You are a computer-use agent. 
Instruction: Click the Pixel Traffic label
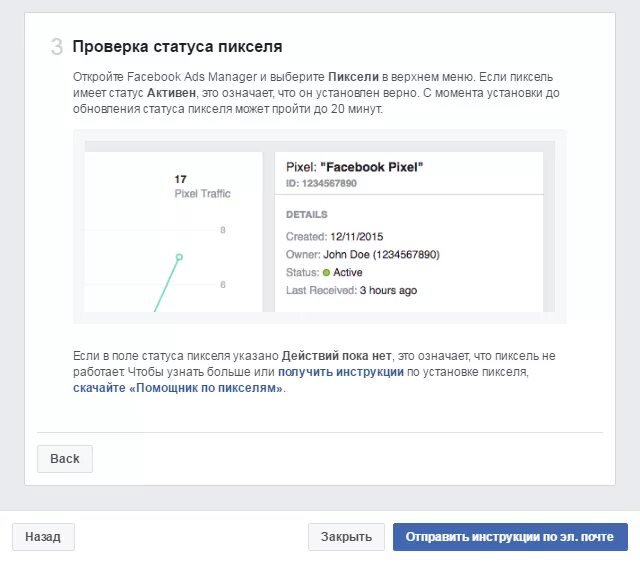coord(202,193)
